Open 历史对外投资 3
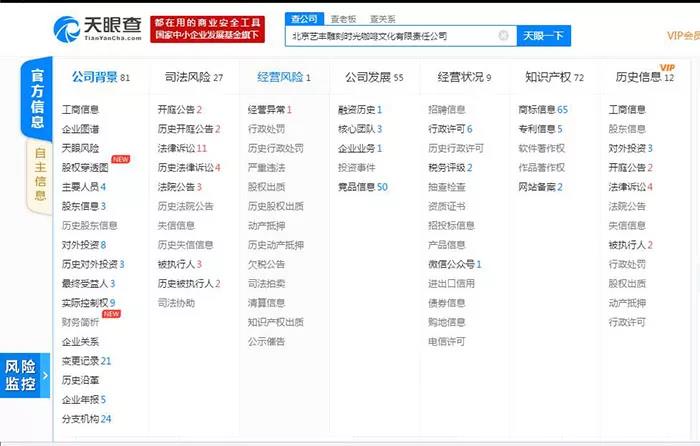The height and width of the screenshot is (446, 700). pyautogui.click(x=93, y=264)
